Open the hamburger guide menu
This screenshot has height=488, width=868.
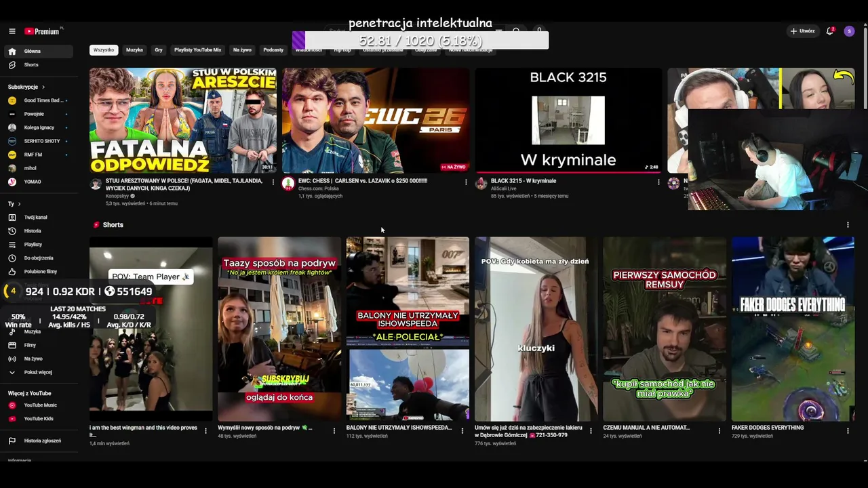click(x=12, y=31)
